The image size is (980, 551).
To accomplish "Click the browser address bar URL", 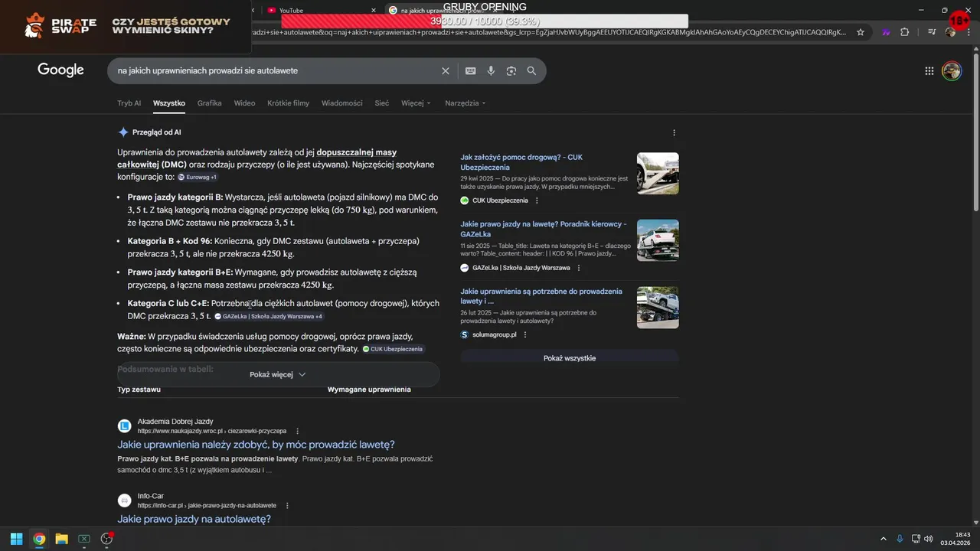I will coord(547,32).
